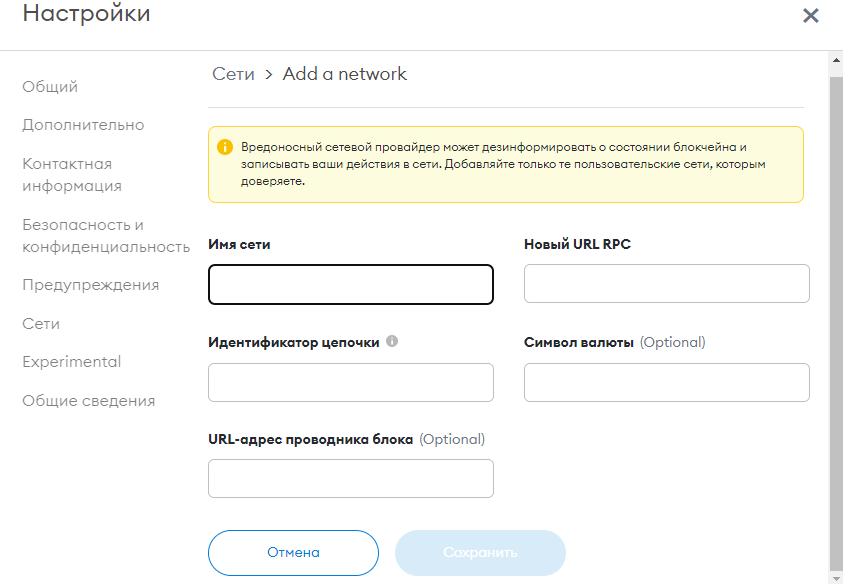Click the Add a network breadcrumb text
Viewport: 843px width, 584px height.
tap(345, 74)
